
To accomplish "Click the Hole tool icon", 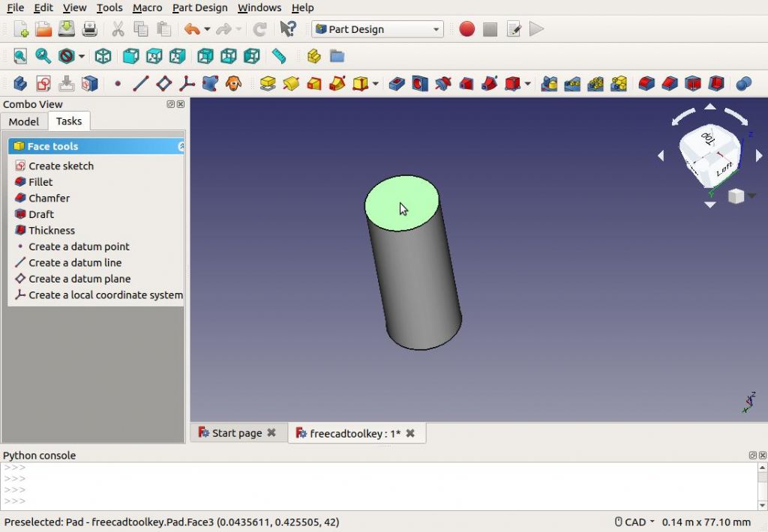I will [420, 84].
